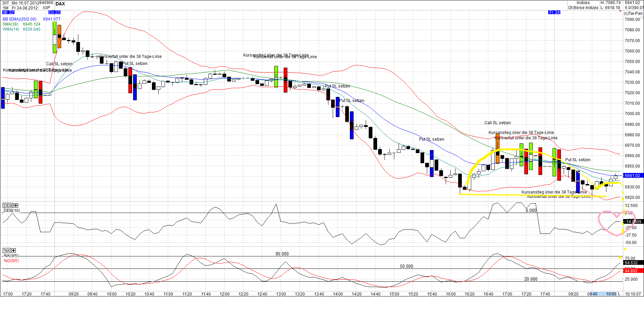
Task: Select the %K(9/5) legend entry
Action: 11,256
